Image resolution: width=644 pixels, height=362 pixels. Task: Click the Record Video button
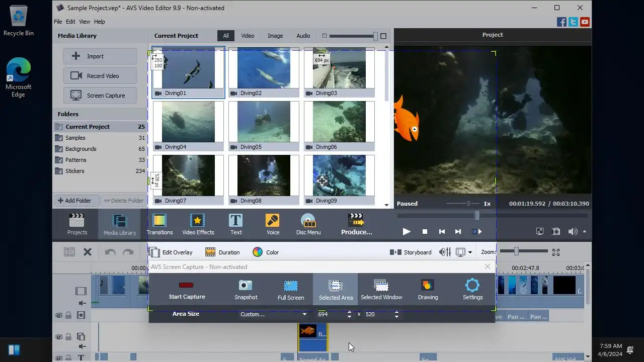(x=100, y=76)
